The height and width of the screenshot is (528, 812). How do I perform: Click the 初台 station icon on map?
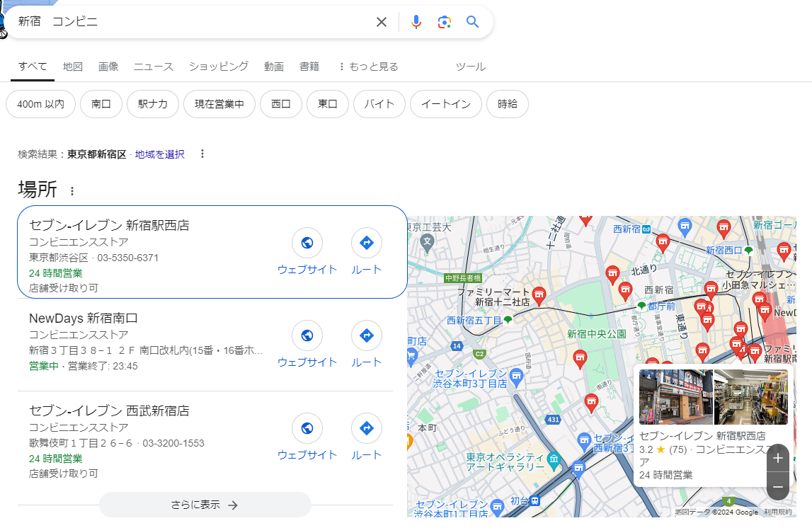point(535,500)
